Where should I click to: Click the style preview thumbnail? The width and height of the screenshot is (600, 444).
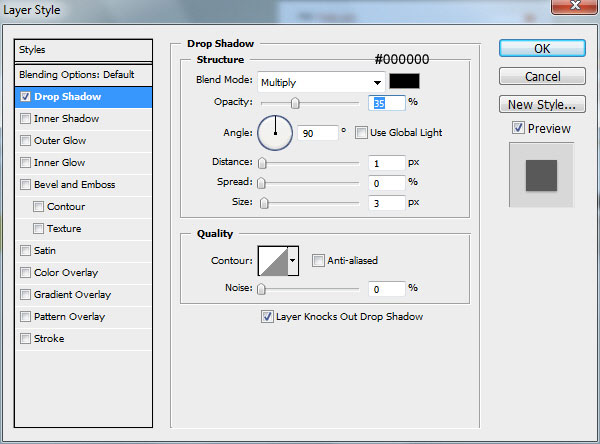coord(541,175)
